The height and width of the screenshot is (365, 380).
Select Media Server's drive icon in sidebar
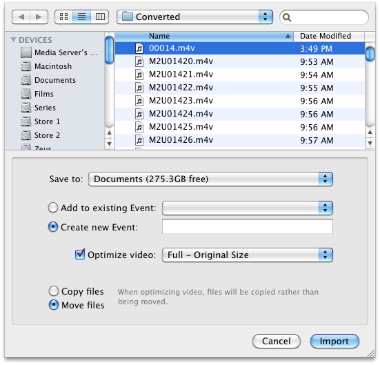coord(26,53)
